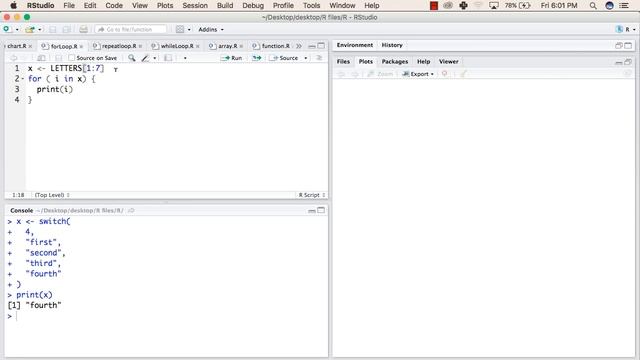Click code line 1 with LETTERS[1:7]
The image size is (640, 360).
click(x=66, y=68)
